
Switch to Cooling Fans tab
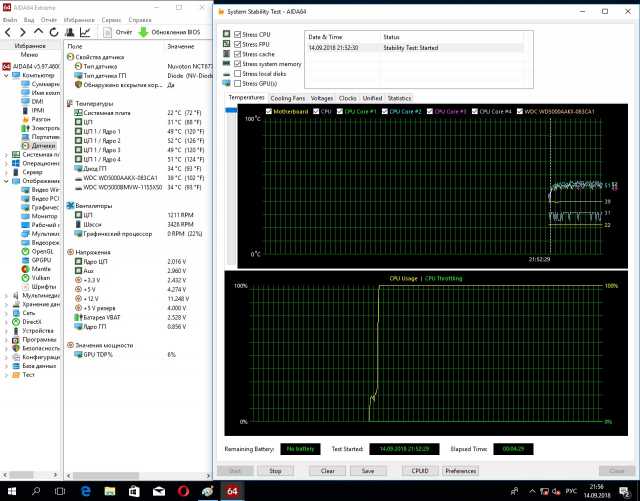click(x=287, y=98)
